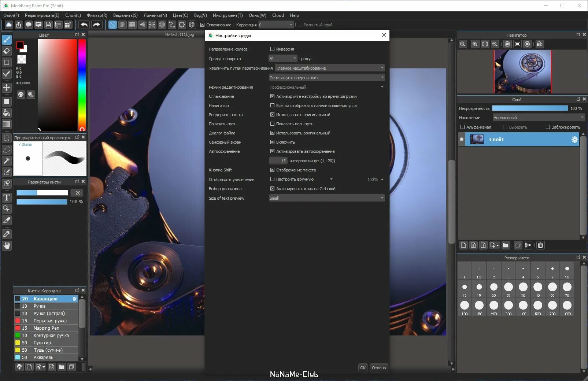Screen dimensions: 588x381
Task: Toggle Активировать автосохранение checkbox
Action: tap(272, 151)
